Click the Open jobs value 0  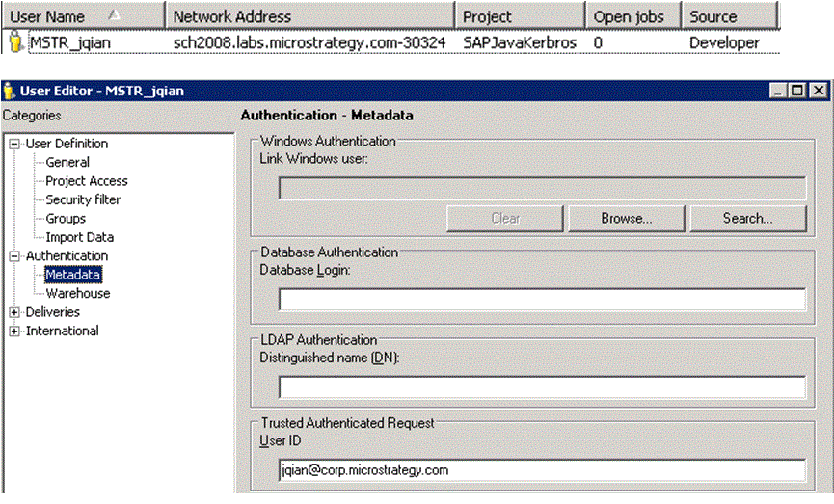(x=598, y=42)
